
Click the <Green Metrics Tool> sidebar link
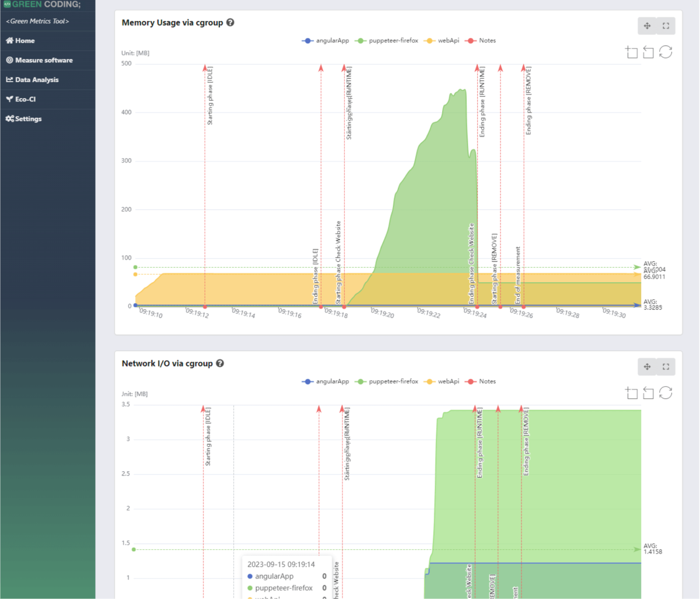[38, 21]
